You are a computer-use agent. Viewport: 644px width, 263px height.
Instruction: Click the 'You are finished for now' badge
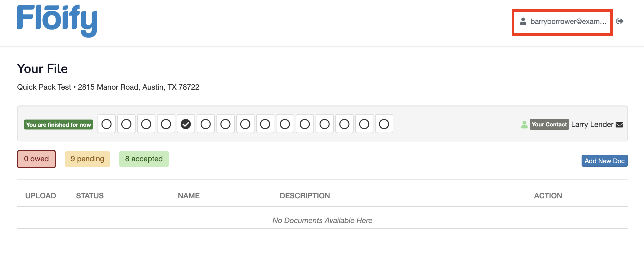click(x=58, y=124)
